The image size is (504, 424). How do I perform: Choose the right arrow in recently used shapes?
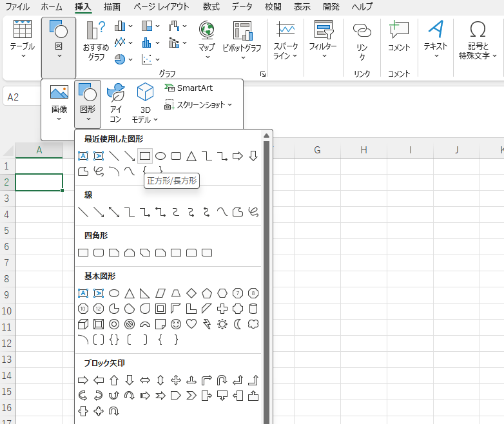[x=238, y=156]
